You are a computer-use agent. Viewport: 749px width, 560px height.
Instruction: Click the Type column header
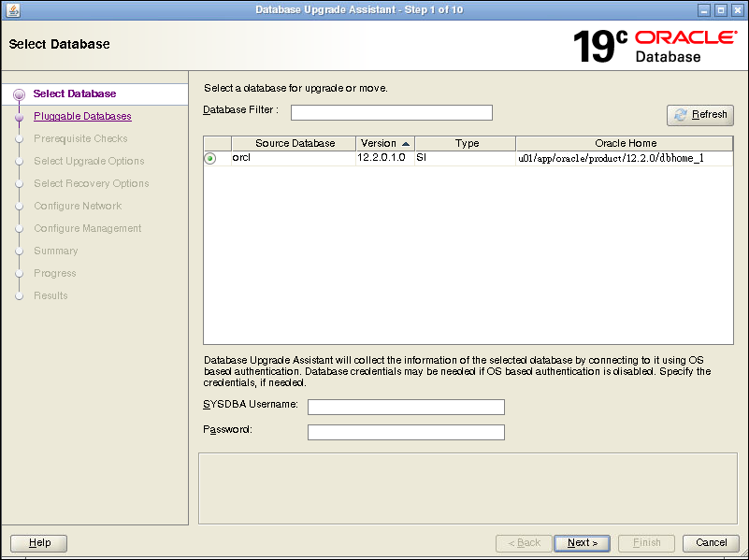pyautogui.click(x=466, y=143)
